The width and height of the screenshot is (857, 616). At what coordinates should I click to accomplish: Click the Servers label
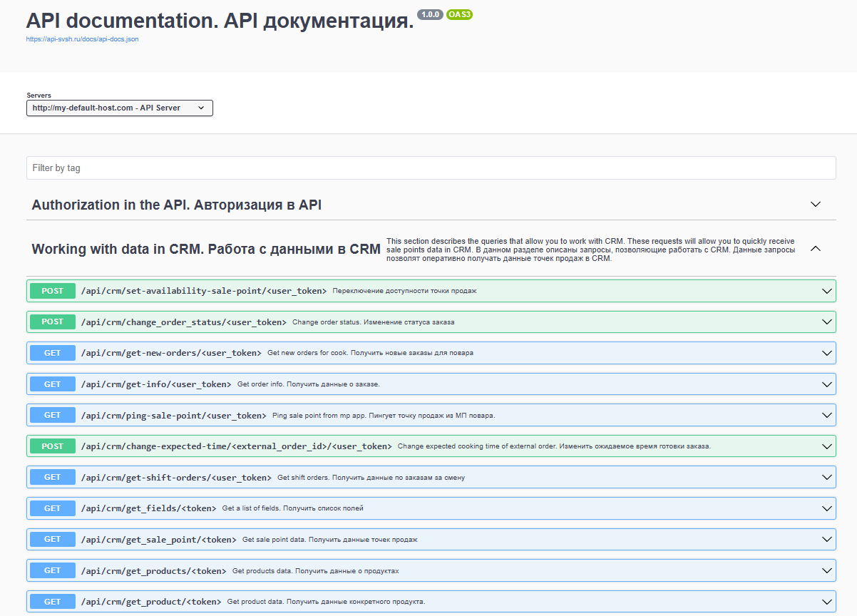39,95
